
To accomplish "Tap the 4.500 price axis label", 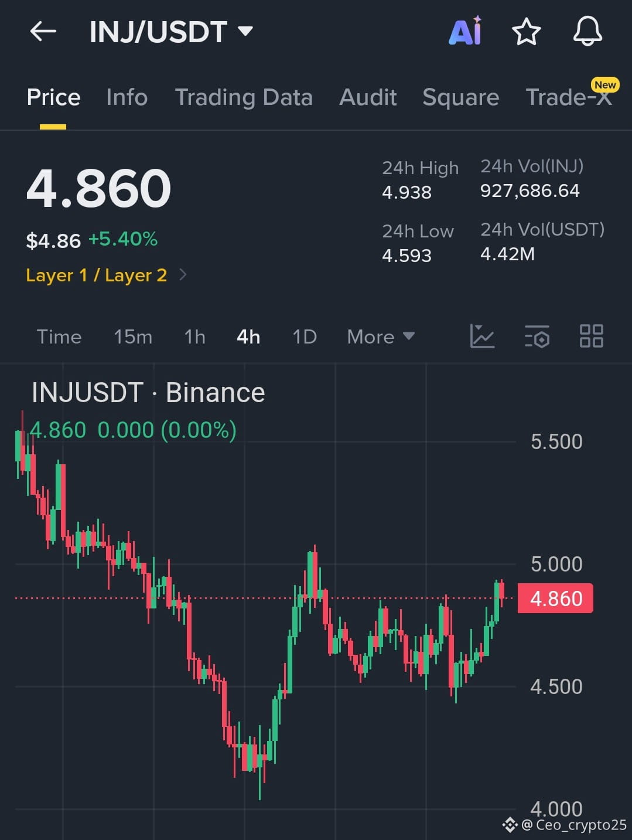I will [556, 686].
